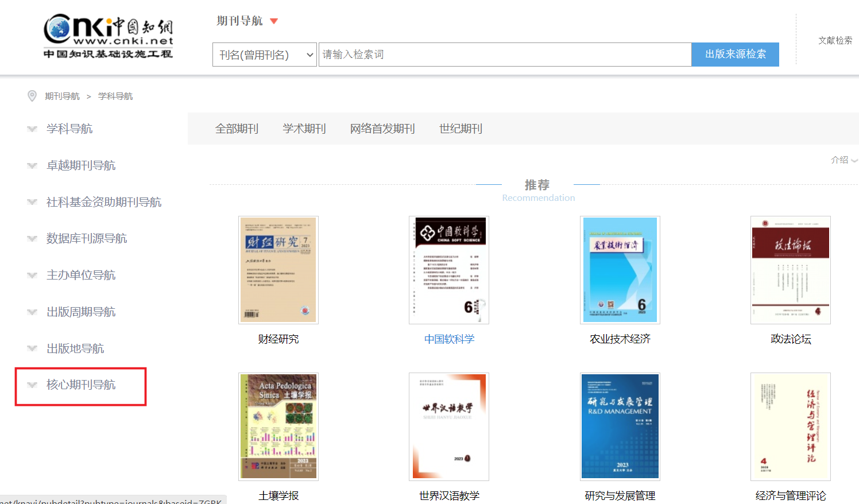Expand the 主办单位导航 sidebar arrow
This screenshot has height=504, width=859.
coord(32,276)
